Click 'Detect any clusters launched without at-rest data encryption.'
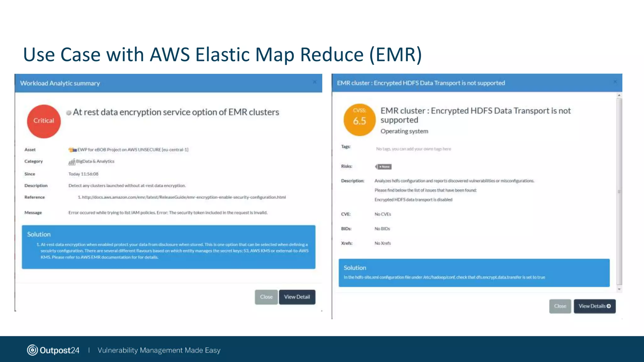The image size is (644, 362). (127, 186)
